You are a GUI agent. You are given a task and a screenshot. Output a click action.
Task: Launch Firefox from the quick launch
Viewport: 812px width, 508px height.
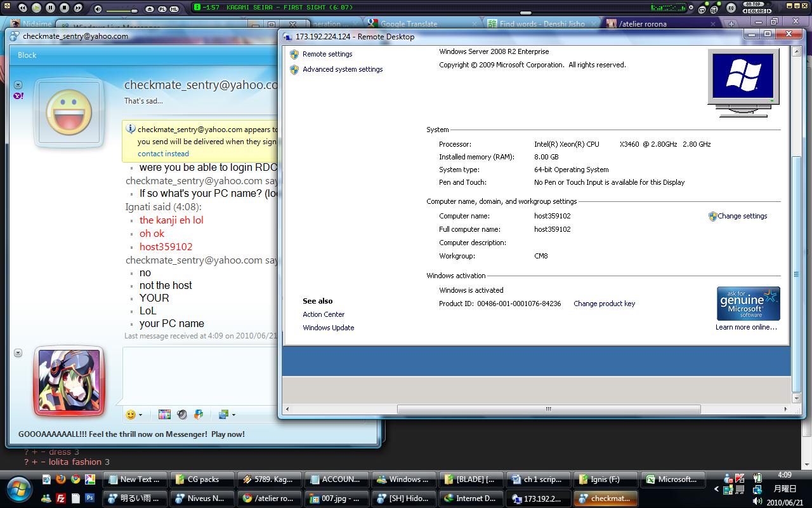coord(61,479)
